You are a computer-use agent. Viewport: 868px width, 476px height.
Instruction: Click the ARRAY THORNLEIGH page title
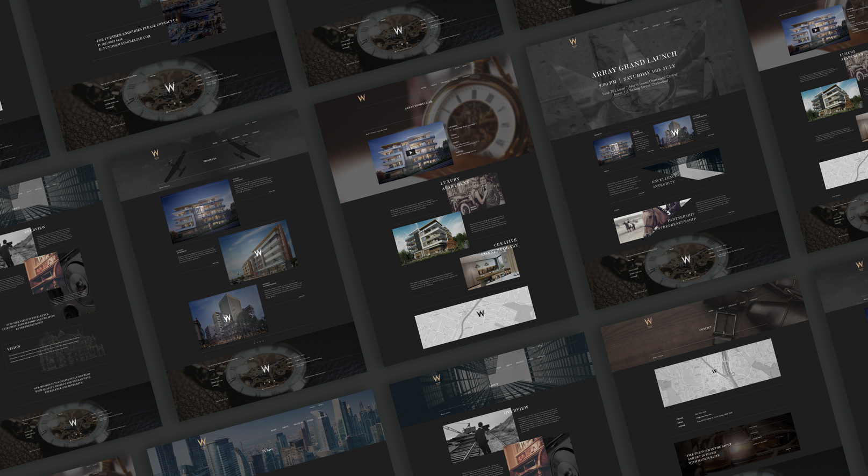pyautogui.click(x=418, y=106)
